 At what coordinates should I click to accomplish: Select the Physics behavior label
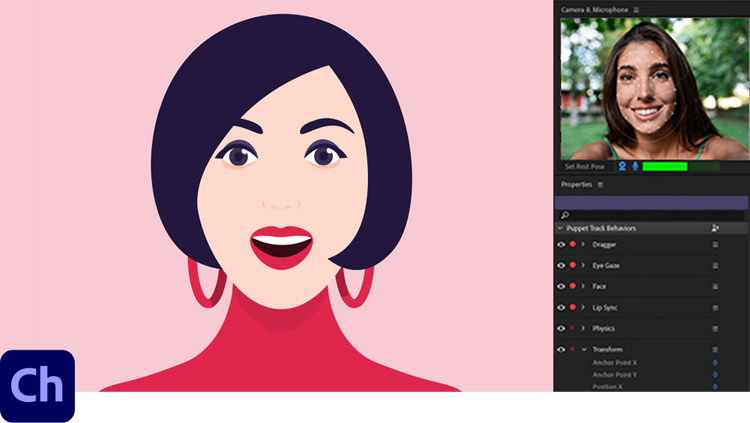point(604,329)
